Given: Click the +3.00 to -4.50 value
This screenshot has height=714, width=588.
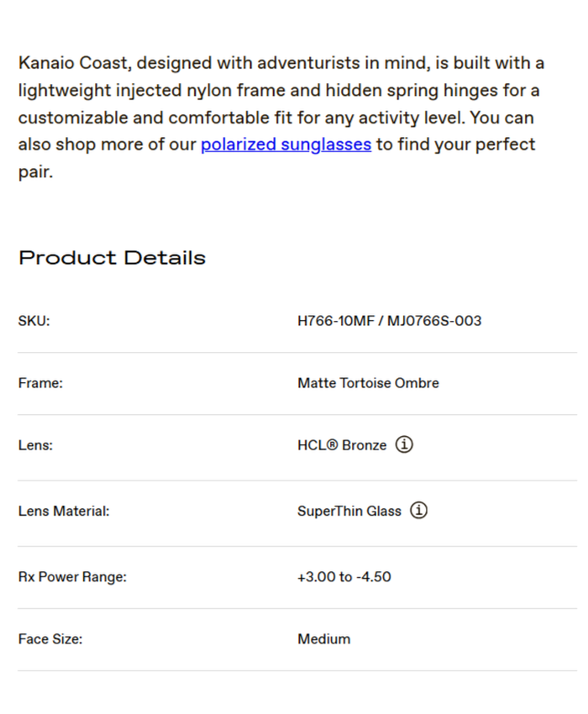Looking at the screenshot, I should 344,577.
